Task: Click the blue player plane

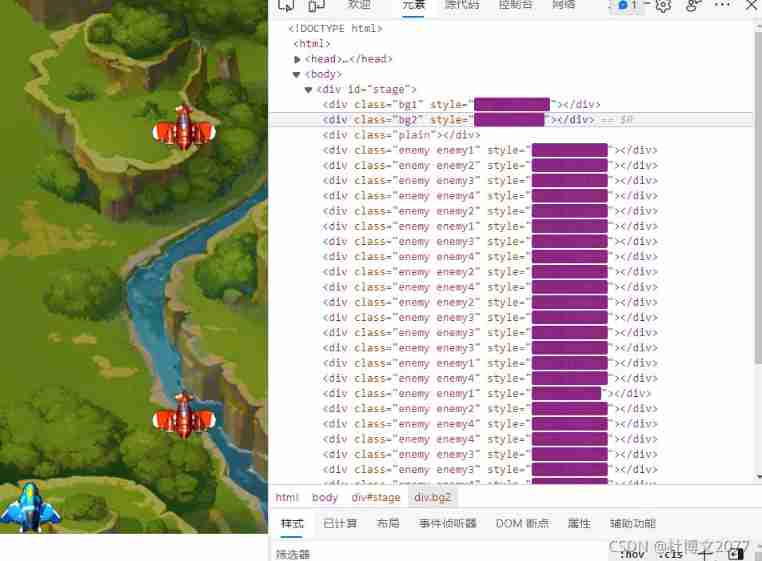Action: (x=30, y=507)
